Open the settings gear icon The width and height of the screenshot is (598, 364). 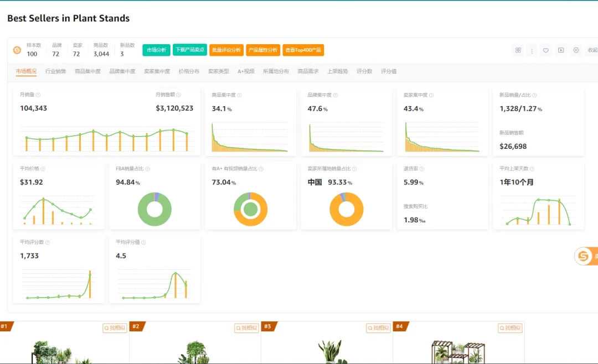point(576,50)
